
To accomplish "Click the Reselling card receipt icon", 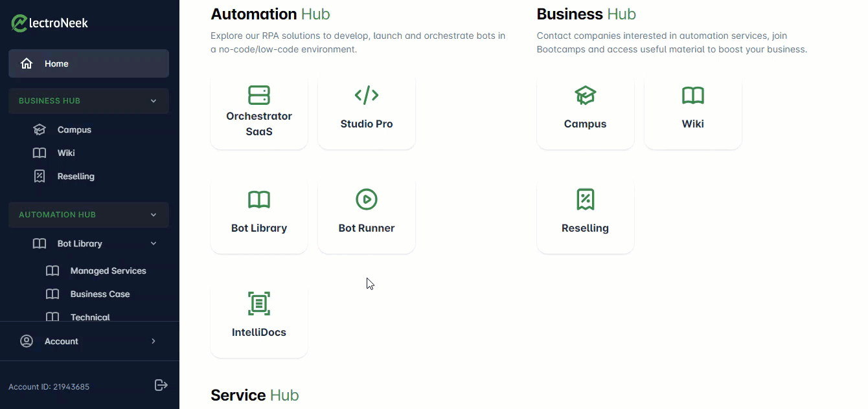I will coord(586,199).
